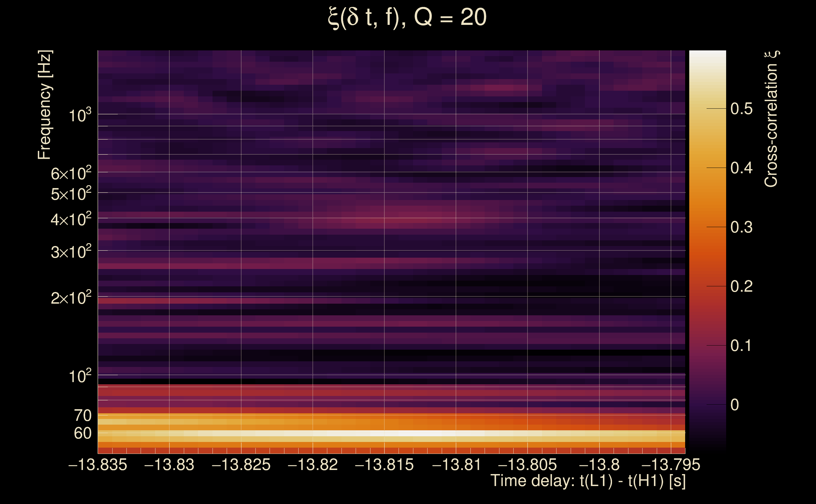Click the 0.5 tick on the colorbar
816x504 pixels.
(x=741, y=109)
